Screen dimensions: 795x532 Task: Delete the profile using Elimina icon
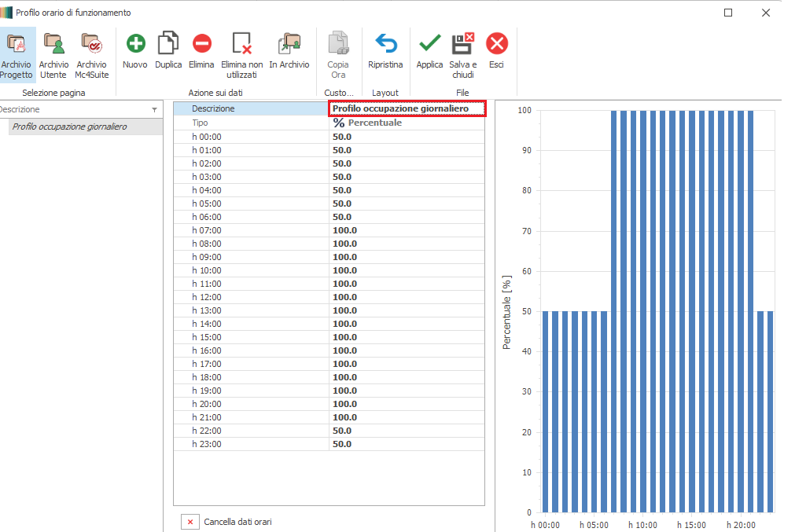[201, 44]
